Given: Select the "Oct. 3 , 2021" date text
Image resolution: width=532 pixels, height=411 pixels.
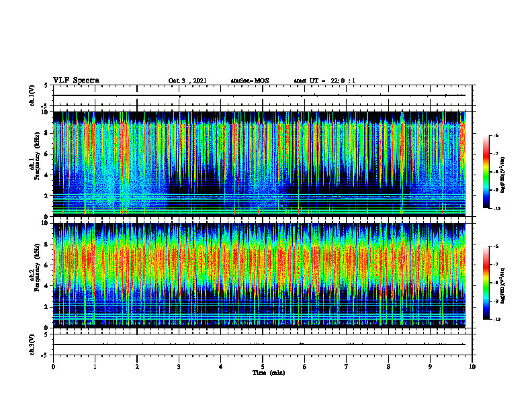Looking at the screenshot, I should click(187, 81).
